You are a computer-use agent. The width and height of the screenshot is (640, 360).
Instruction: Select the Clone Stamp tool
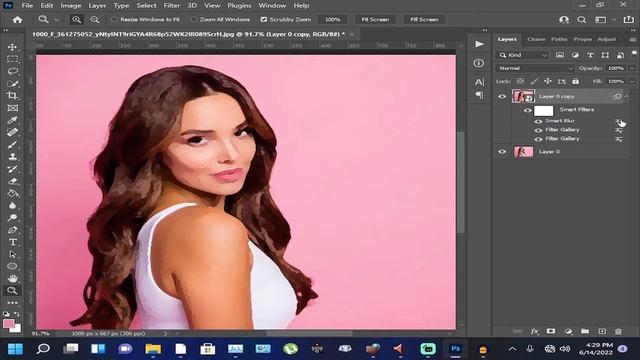tap(12, 157)
